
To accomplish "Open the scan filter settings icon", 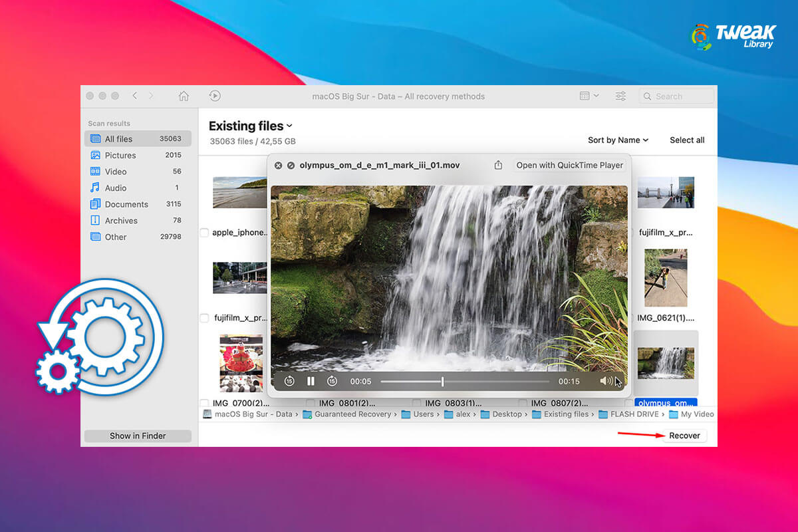I will click(x=620, y=96).
